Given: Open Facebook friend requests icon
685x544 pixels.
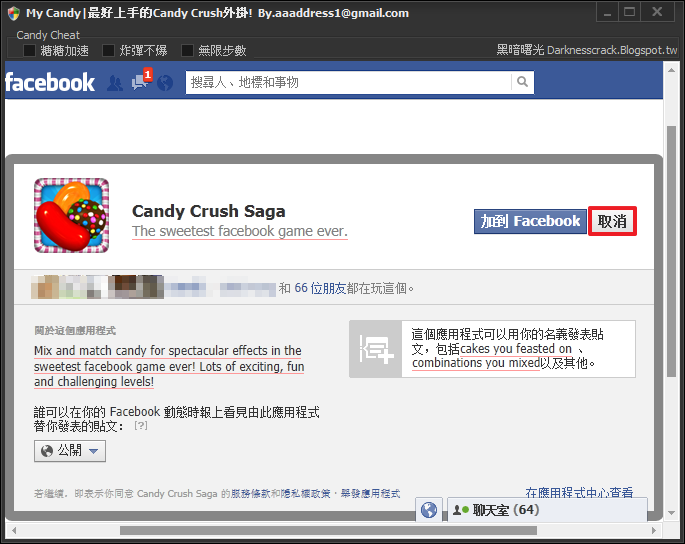Looking at the screenshot, I should [x=115, y=83].
